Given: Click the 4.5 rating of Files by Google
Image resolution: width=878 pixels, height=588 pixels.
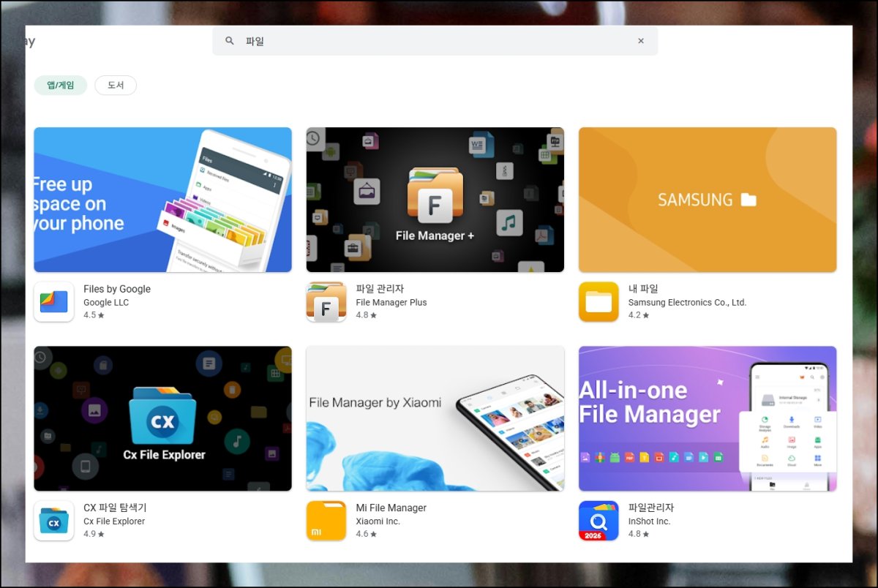Looking at the screenshot, I should pos(94,315).
